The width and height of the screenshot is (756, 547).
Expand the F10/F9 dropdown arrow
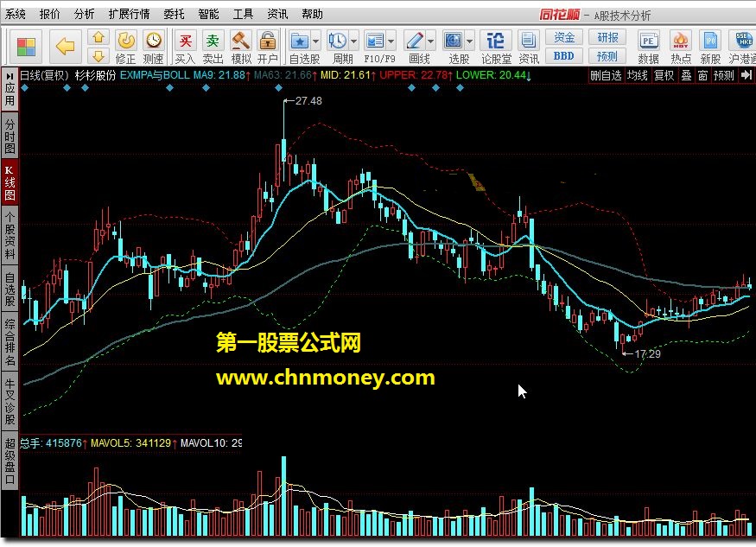(x=391, y=41)
